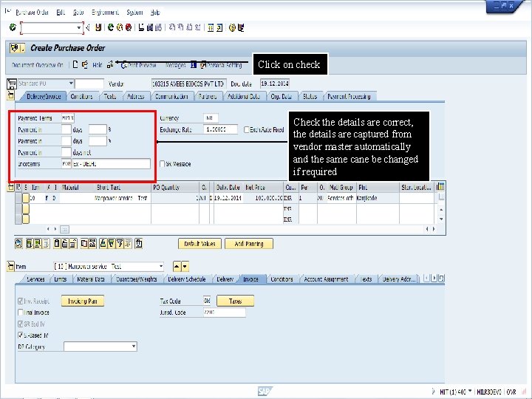Viewport: 532px width, 399px height.
Task: Click the Taxes button
Action: 235,301
